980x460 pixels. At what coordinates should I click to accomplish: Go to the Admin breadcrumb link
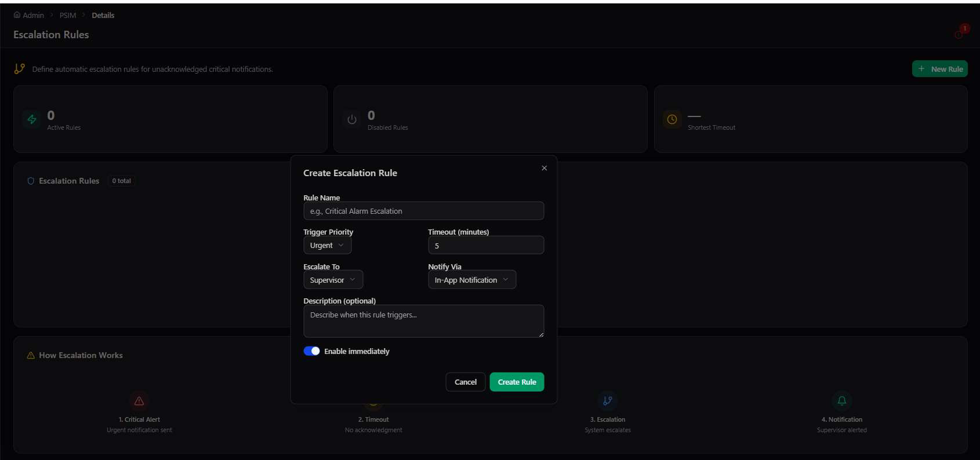pos(33,15)
